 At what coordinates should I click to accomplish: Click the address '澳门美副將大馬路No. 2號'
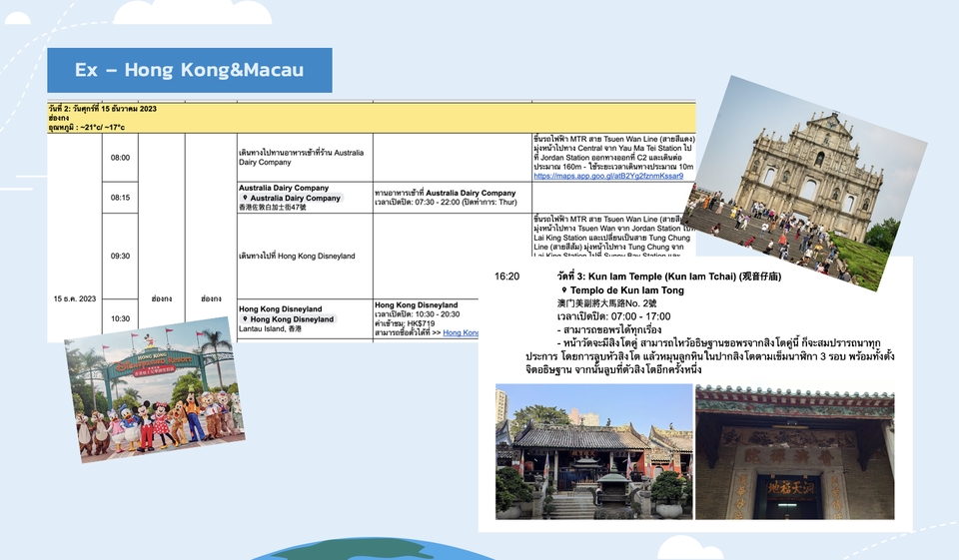(x=606, y=303)
